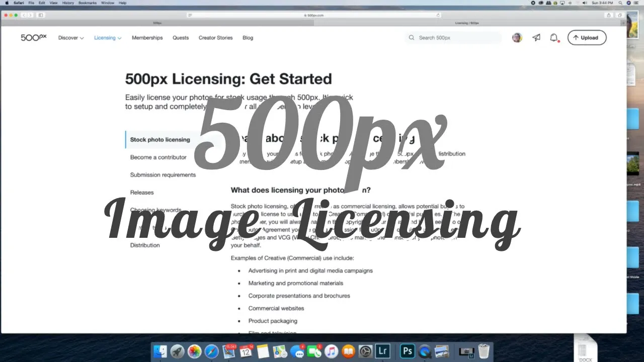Expand the Discover dropdown
The image size is (644, 362).
71,38
